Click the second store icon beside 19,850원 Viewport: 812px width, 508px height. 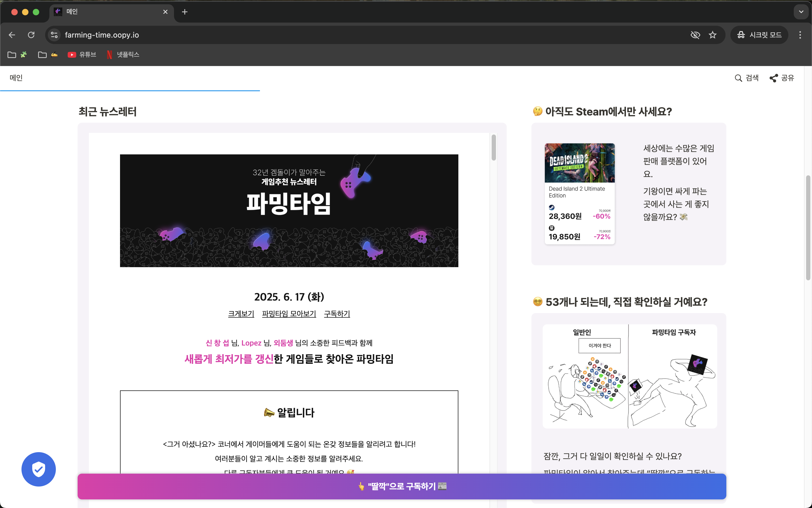pos(551,228)
